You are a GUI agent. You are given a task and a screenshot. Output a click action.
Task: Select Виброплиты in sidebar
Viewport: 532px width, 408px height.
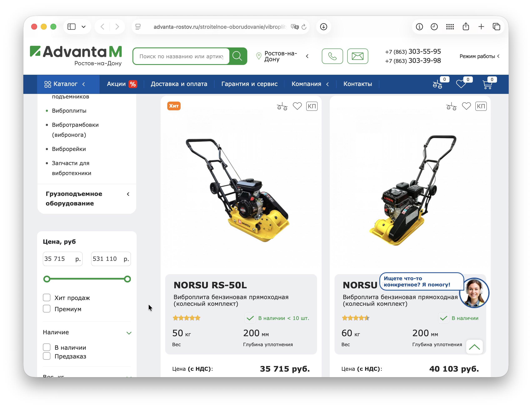pyautogui.click(x=69, y=111)
